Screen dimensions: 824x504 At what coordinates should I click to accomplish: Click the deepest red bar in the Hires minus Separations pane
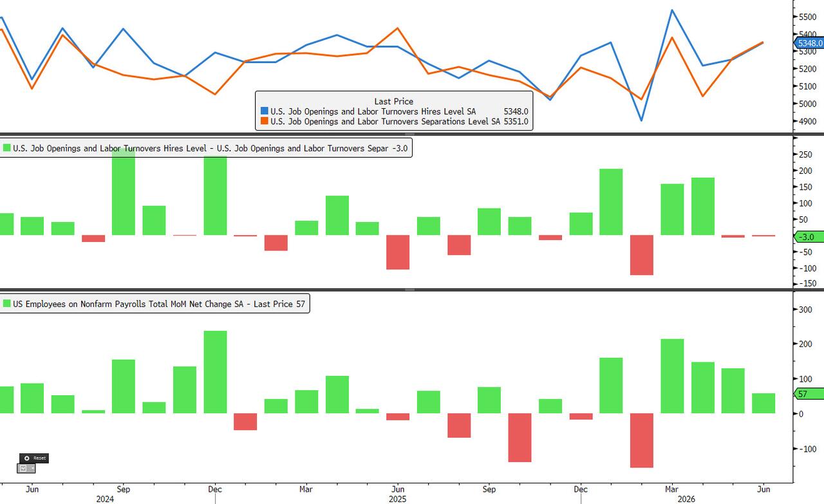coord(642,255)
